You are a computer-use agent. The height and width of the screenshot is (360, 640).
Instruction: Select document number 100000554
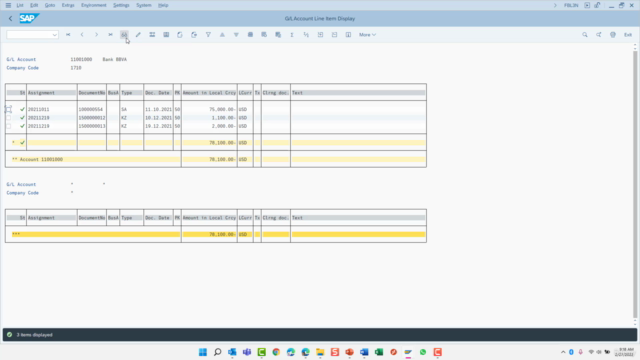tap(91, 109)
